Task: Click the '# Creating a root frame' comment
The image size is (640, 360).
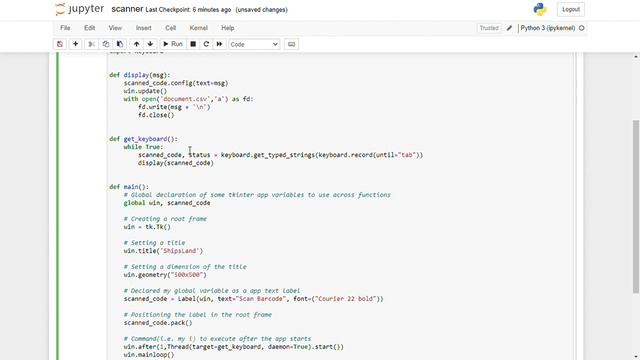Action: 165,219
